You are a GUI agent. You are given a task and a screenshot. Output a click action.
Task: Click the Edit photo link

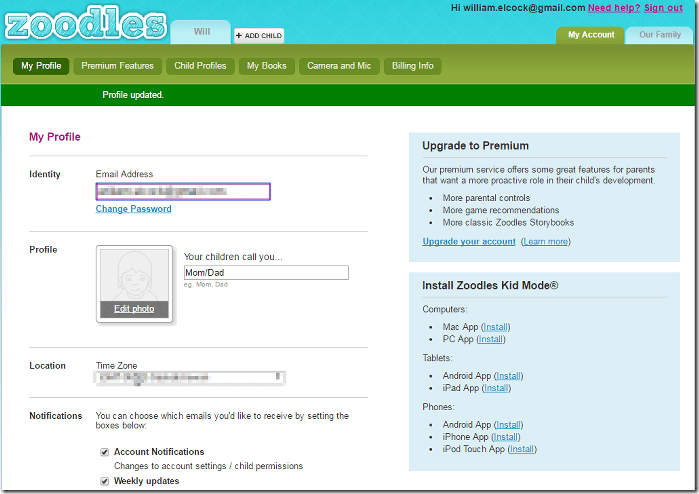[134, 309]
